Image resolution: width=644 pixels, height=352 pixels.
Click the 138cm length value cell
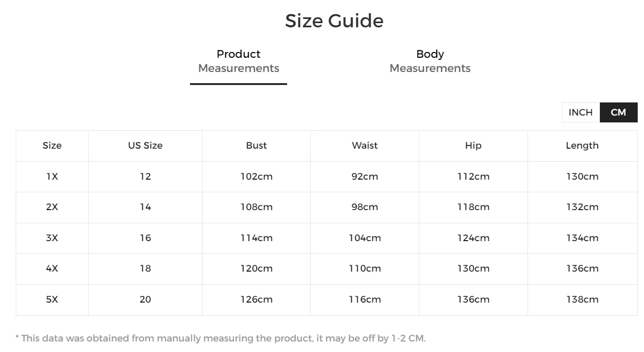pos(582,299)
